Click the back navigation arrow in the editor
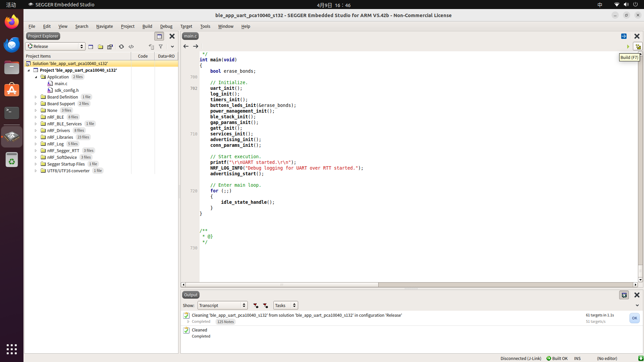Viewport: 644px width, 362px height. [186, 46]
